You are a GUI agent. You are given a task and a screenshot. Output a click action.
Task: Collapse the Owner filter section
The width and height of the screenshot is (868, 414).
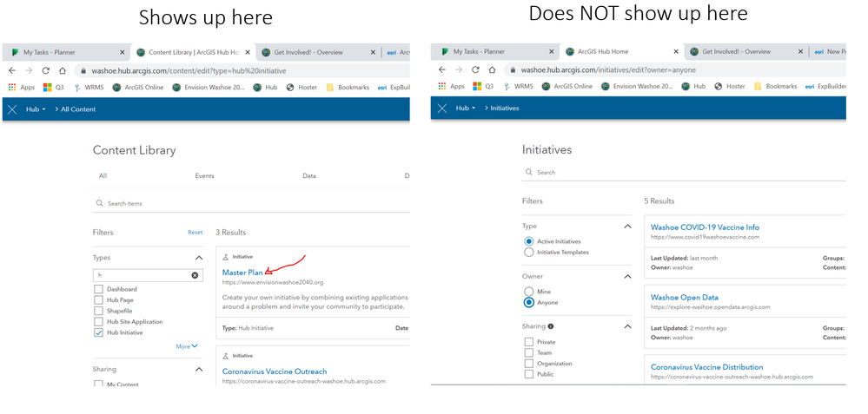[x=627, y=276]
